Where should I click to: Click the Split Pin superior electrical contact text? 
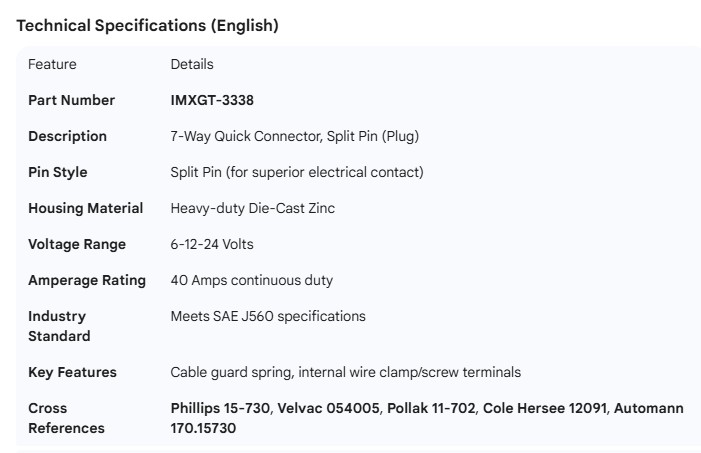(x=297, y=172)
